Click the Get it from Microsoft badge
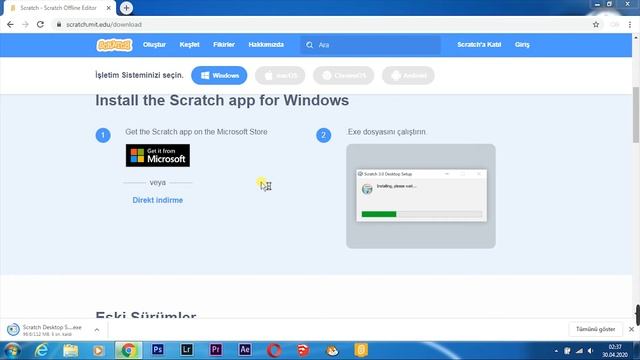This screenshot has width=640, height=360. 158,156
